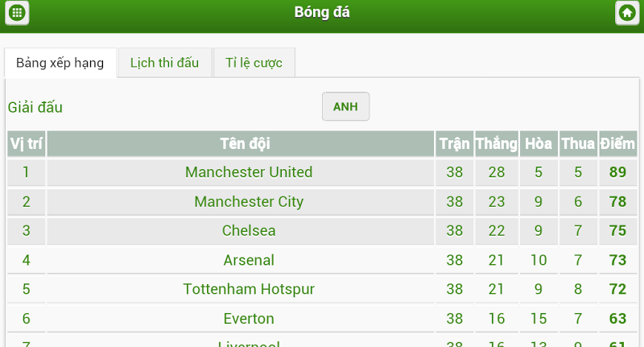Select the Bảng xếp hạng tab
Image resolution: width=644 pixels, height=347 pixels.
pos(60,63)
